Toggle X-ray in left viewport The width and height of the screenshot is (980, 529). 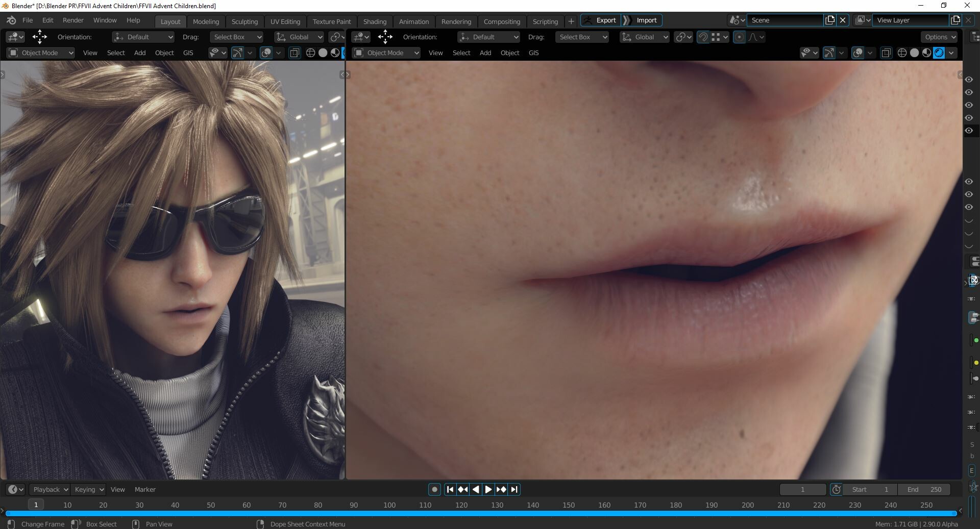pyautogui.click(x=295, y=53)
